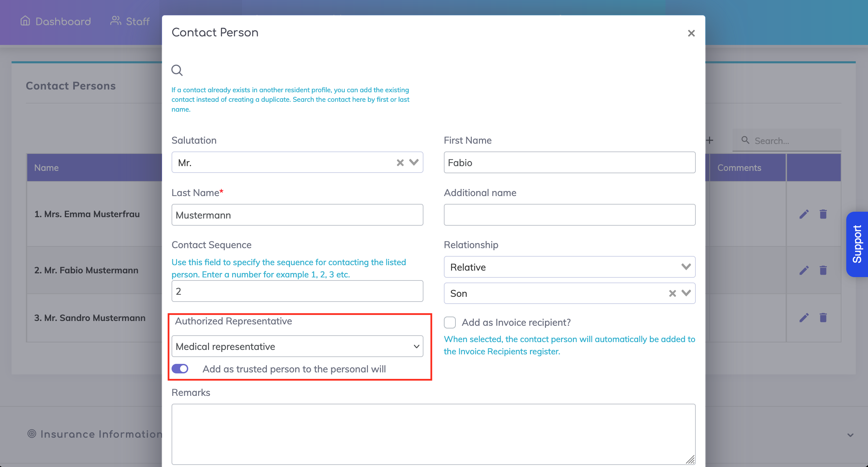Click the Last Name input field

point(297,215)
